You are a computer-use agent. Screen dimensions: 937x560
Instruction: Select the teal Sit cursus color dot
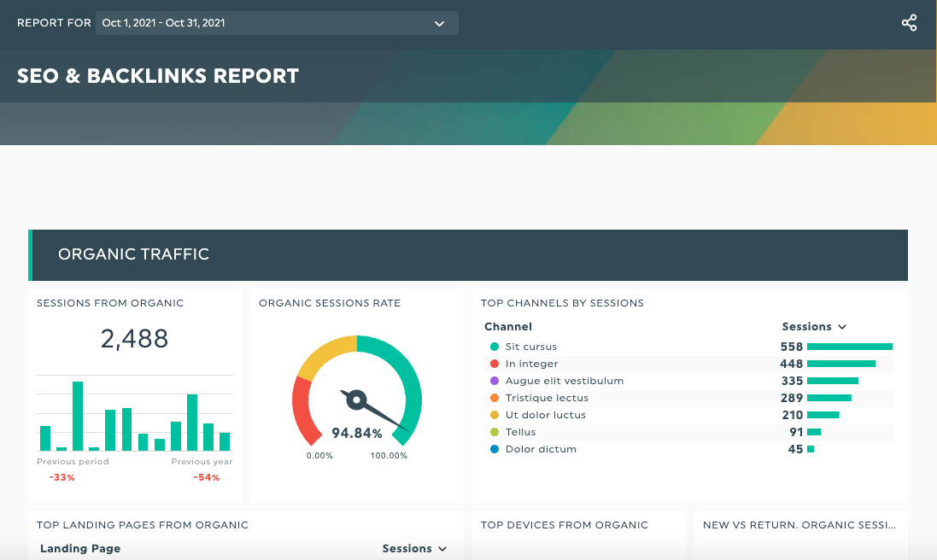pyautogui.click(x=495, y=347)
